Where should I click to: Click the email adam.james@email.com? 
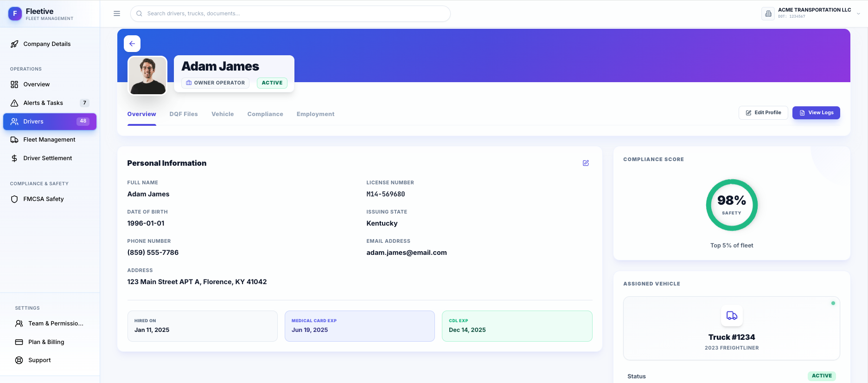[x=407, y=253]
